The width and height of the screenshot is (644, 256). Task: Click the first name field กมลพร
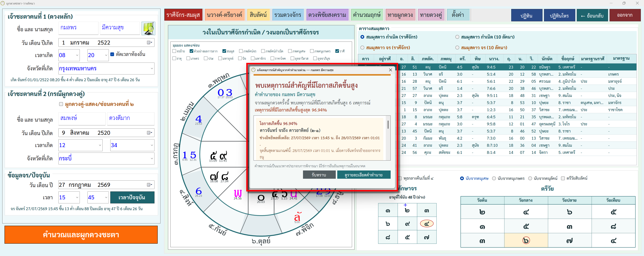[78, 28]
